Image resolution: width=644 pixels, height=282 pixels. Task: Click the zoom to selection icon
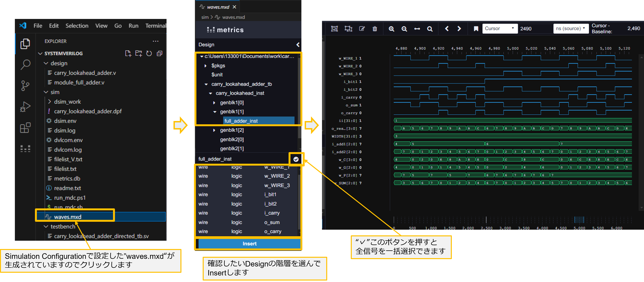pos(348,29)
